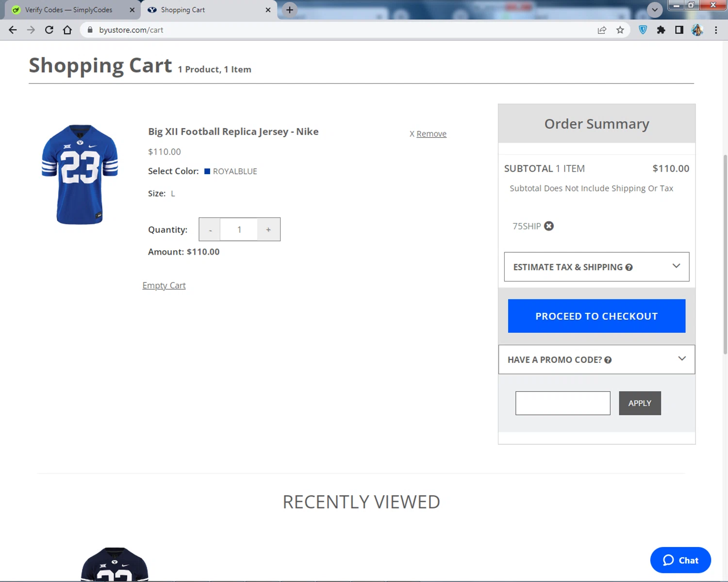Open the browser home page icon
This screenshot has width=728, height=582.
[x=67, y=30]
